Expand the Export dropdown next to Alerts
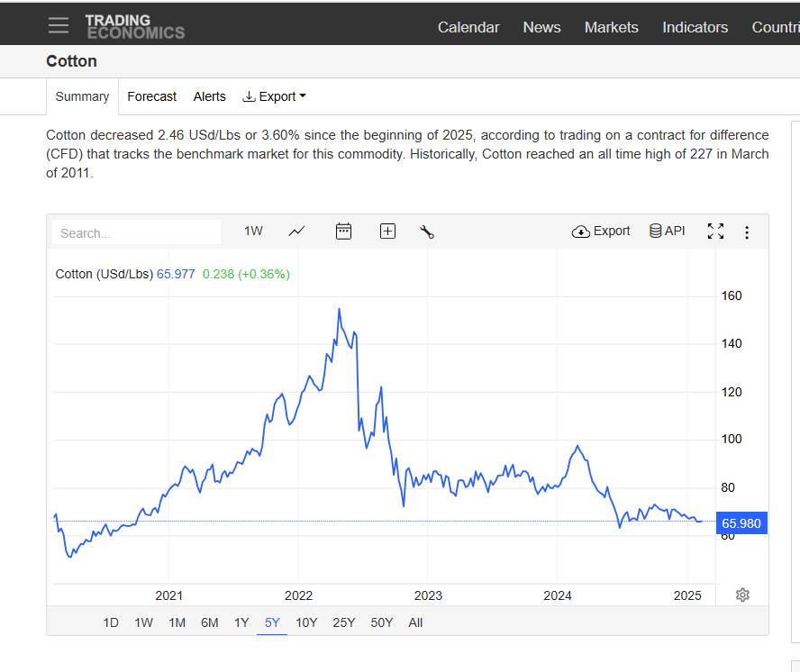Image resolution: width=800 pixels, height=672 pixels. coord(275,96)
